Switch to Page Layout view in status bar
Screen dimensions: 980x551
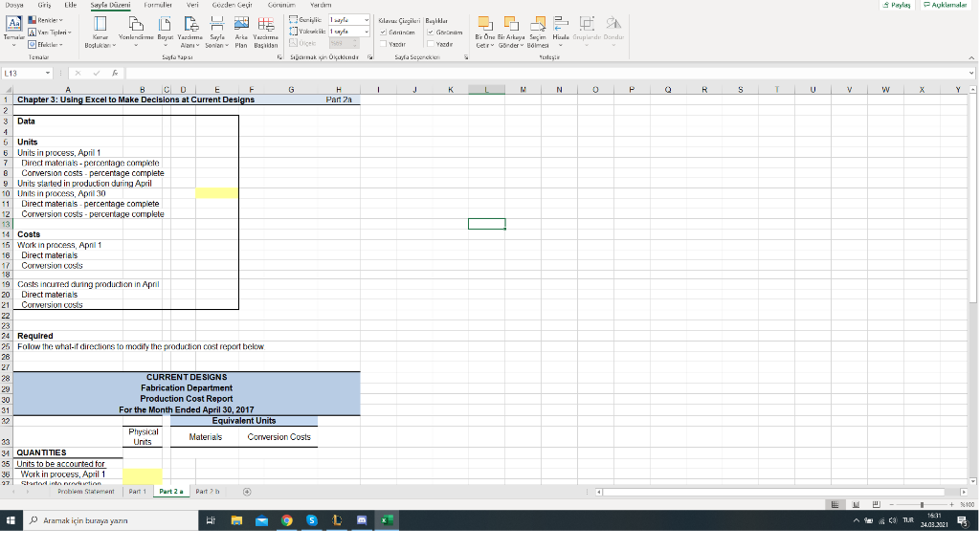coord(856,504)
